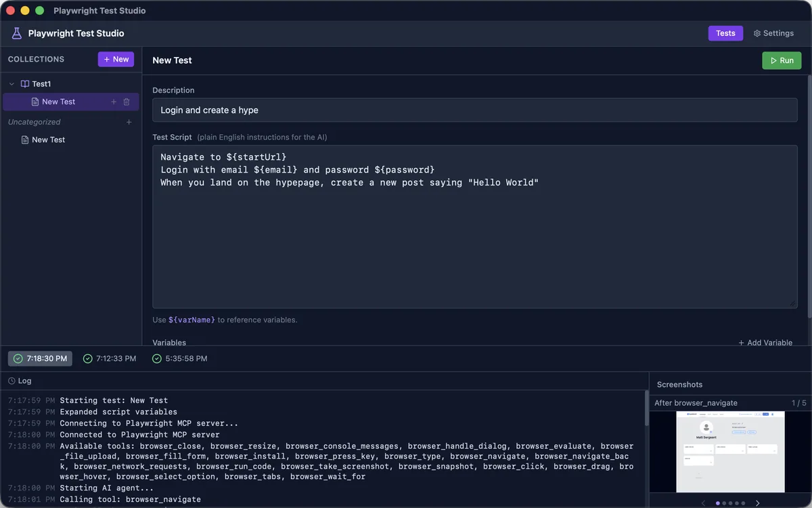Click the "${varName}" hint text
This screenshot has height=508, width=812.
pyautogui.click(x=191, y=320)
